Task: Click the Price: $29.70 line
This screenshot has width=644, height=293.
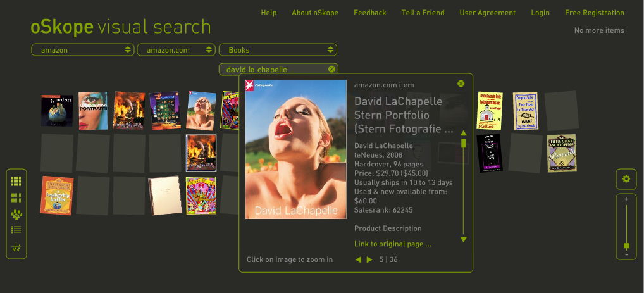Action: tap(391, 173)
